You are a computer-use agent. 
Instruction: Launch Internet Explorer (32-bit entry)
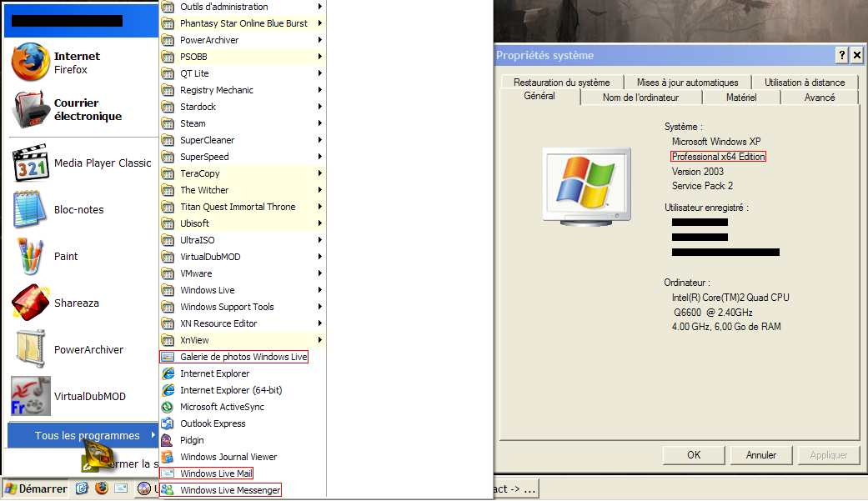pos(243,373)
